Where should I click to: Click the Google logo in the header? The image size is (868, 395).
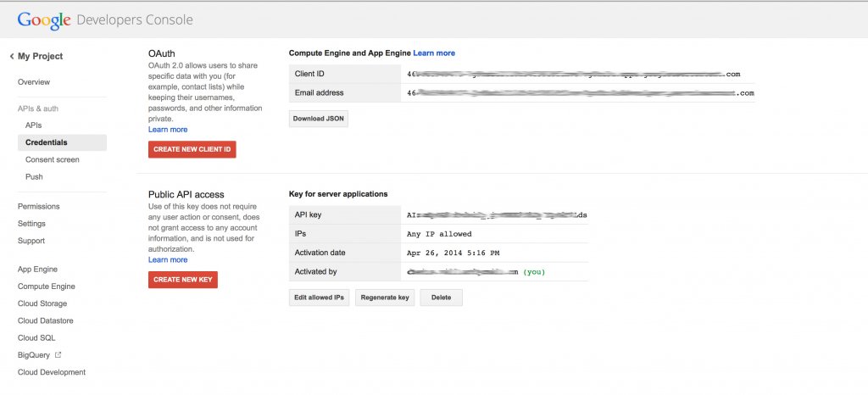(x=44, y=19)
